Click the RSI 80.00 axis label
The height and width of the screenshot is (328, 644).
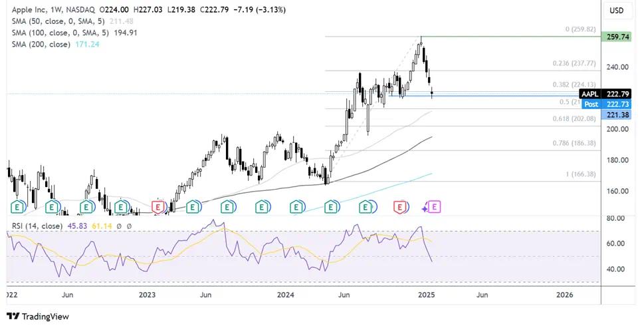tap(615, 218)
